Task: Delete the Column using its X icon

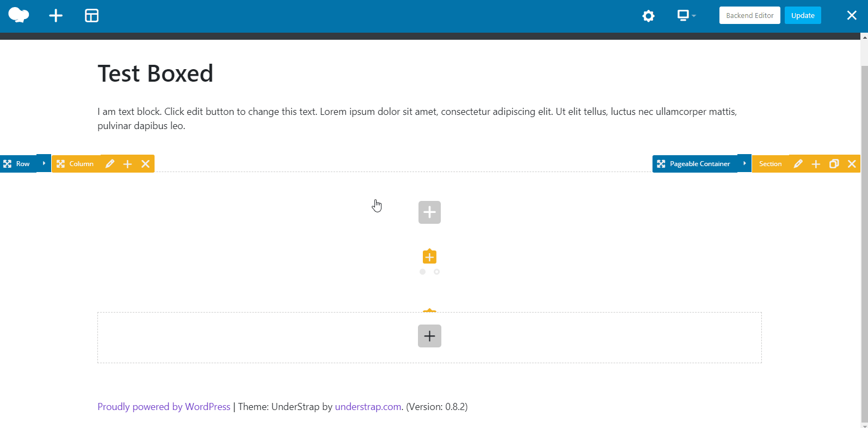Action: (x=145, y=164)
